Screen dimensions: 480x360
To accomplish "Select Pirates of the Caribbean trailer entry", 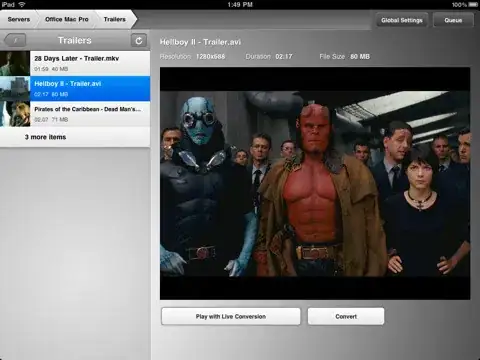I will tap(75, 114).
